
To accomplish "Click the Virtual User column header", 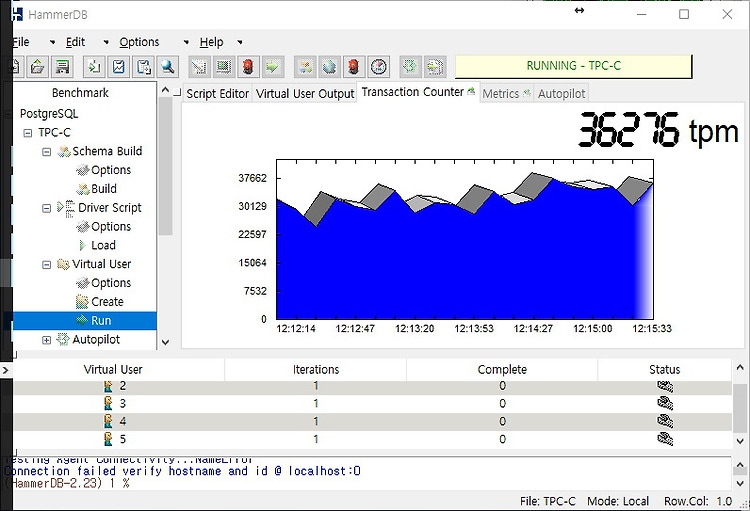I will [113, 369].
